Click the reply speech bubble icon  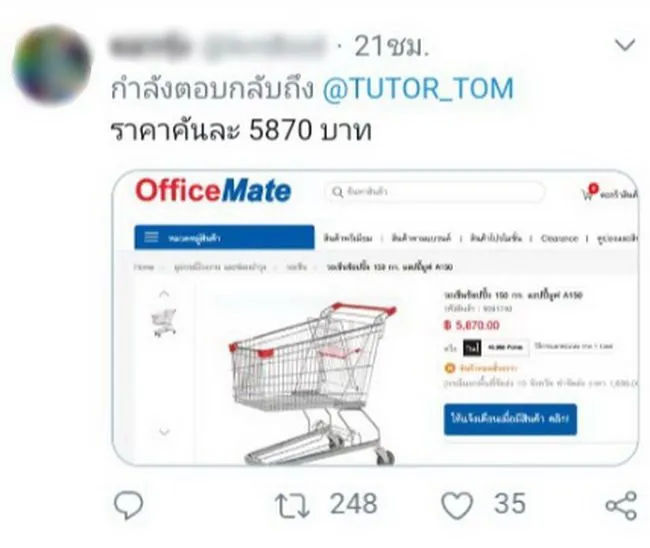[x=129, y=504]
